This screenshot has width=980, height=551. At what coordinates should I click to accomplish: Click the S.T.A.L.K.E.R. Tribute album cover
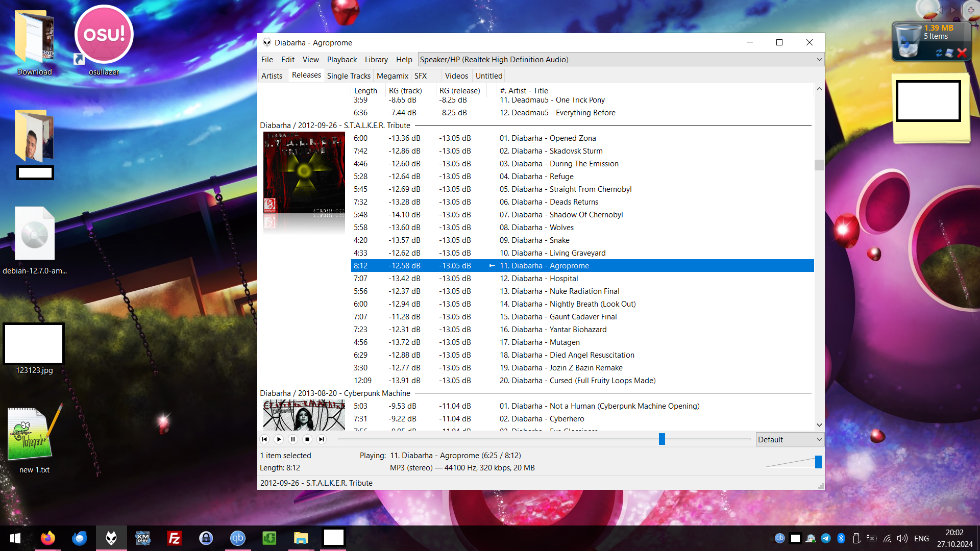tap(304, 172)
